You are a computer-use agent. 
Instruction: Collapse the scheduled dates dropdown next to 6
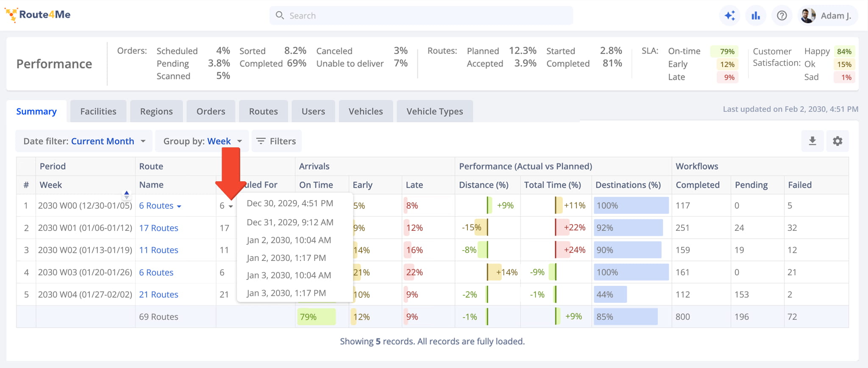coord(231,206)
